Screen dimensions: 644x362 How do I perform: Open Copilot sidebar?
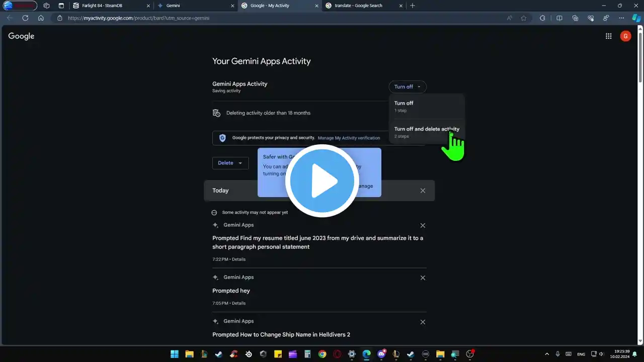click(636, 18)
